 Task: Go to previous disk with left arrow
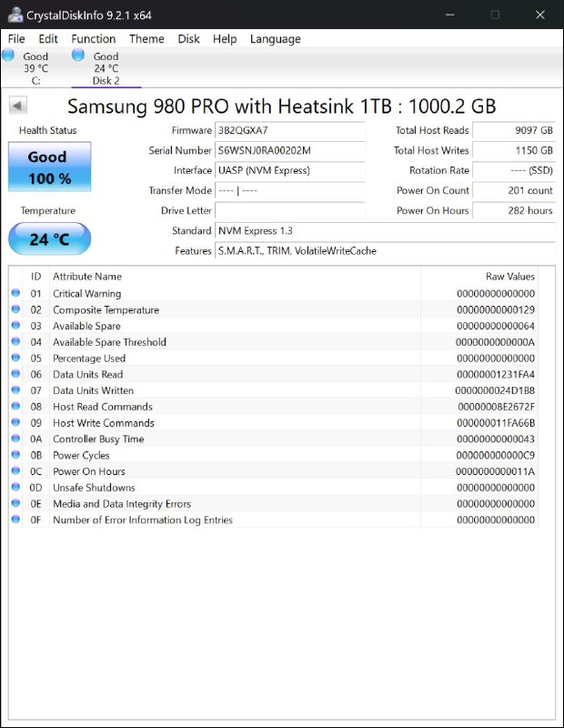tap(18, 106)
